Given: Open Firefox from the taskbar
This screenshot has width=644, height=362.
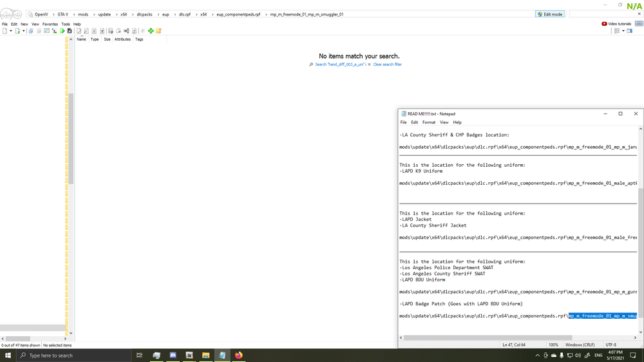Looking at the screenshot, I should click(239, 356).
